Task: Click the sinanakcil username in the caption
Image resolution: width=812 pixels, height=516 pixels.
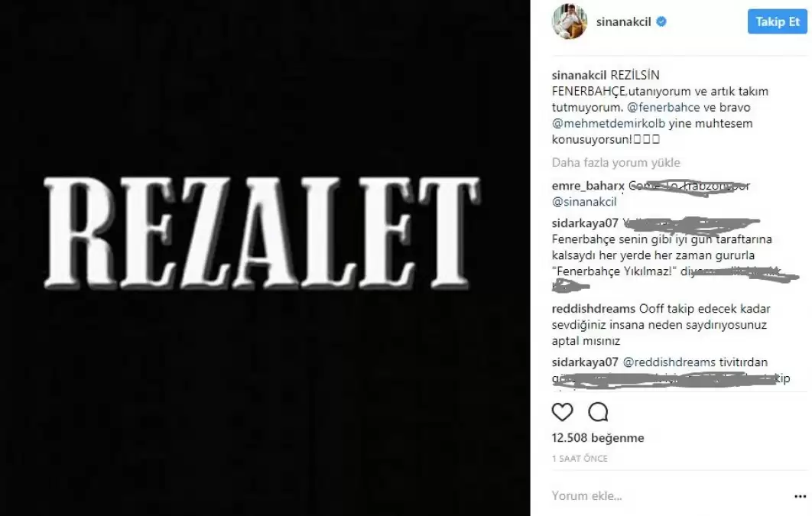Action: (580, 75)
